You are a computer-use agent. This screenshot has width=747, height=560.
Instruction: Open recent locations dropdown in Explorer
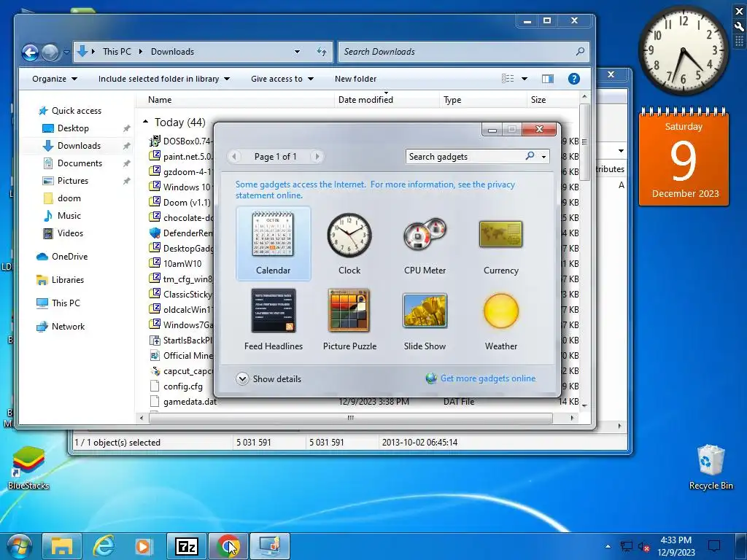pos(66,52)
